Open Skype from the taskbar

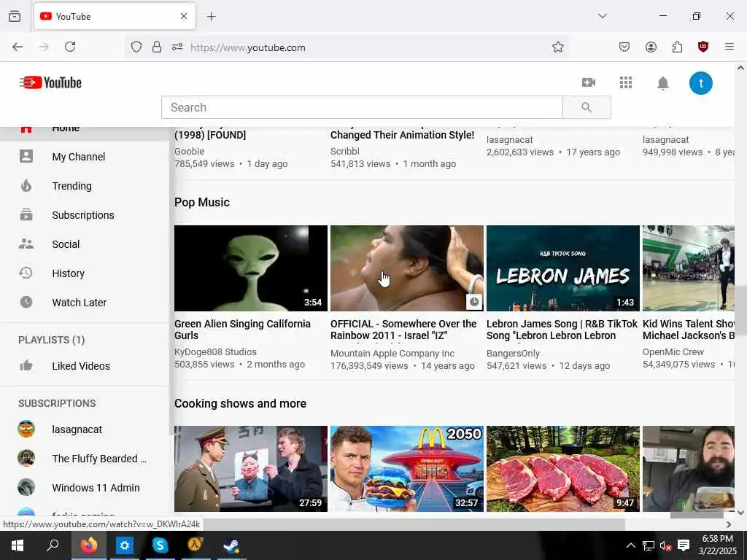160,545
